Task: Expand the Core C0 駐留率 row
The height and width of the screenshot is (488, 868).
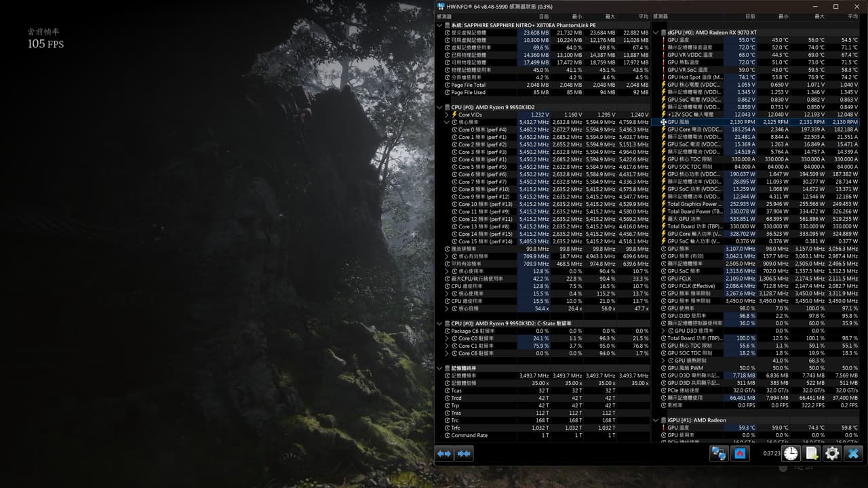Action: point(446,338)
